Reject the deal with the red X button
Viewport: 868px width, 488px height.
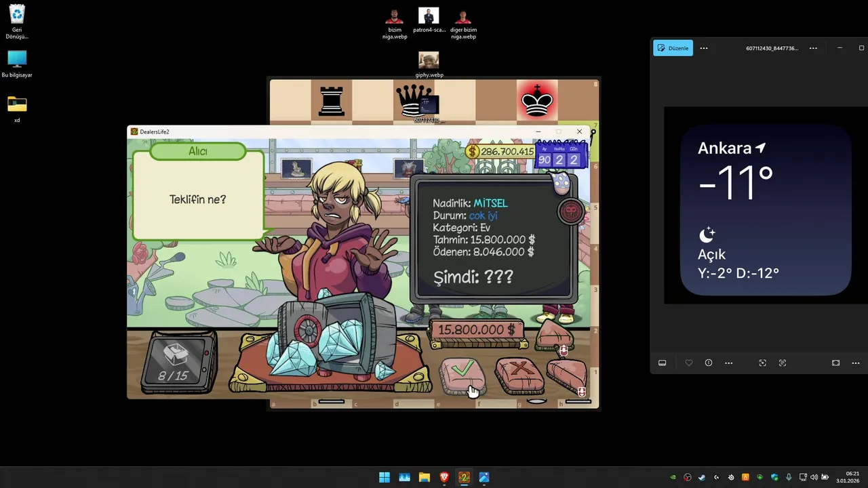tap(519, 375)
